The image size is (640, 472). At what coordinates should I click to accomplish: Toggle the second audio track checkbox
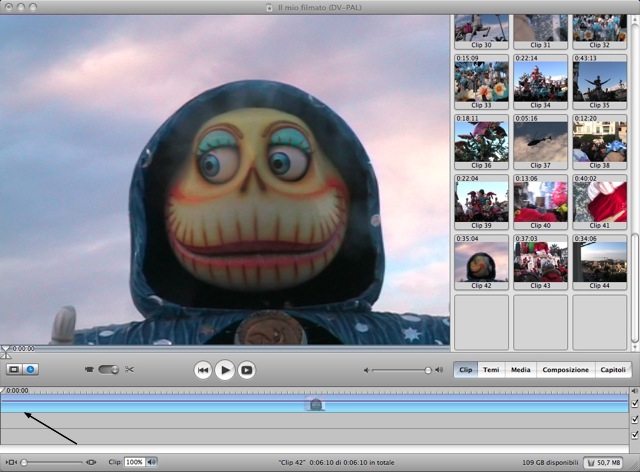(635, 435)
